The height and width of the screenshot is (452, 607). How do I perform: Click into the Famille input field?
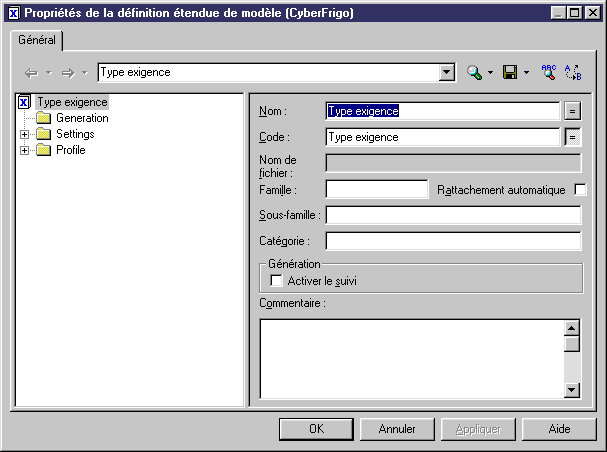[376, 189]
